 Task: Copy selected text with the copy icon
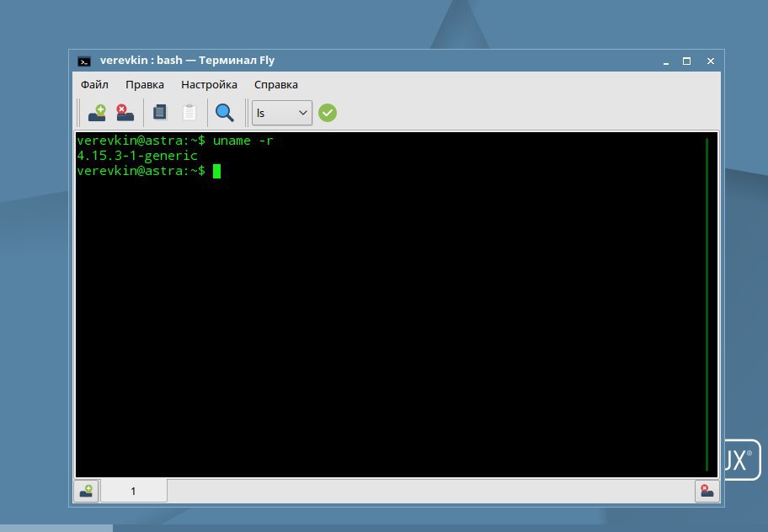point(160,113)
